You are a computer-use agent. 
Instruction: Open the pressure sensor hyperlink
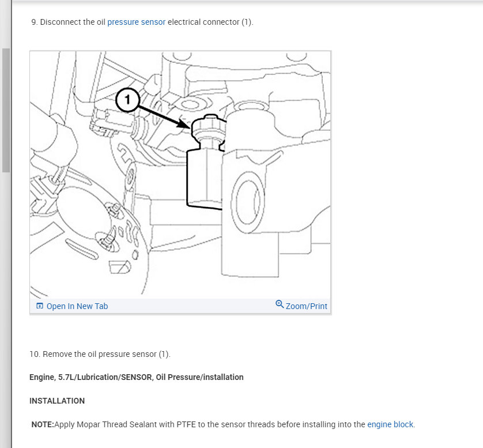pyautogui.click(x=137, y=22)
